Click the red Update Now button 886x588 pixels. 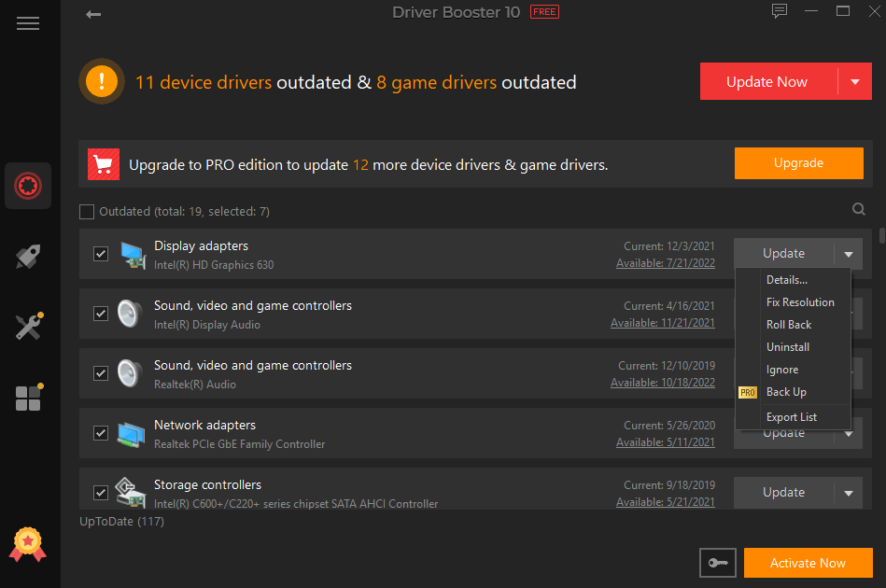pyautogui.click(x=768, y=82)
